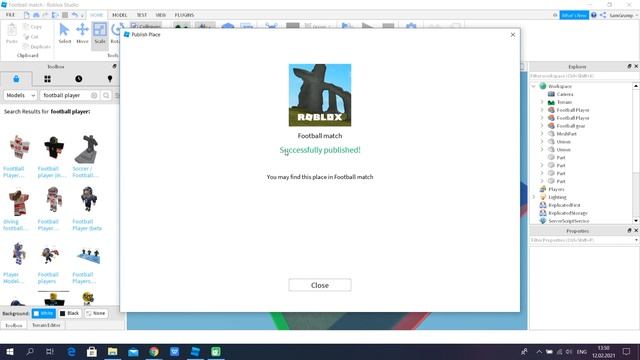Expand the first Union node
Viewport: 640px width, 360px height.
(542, 142)
